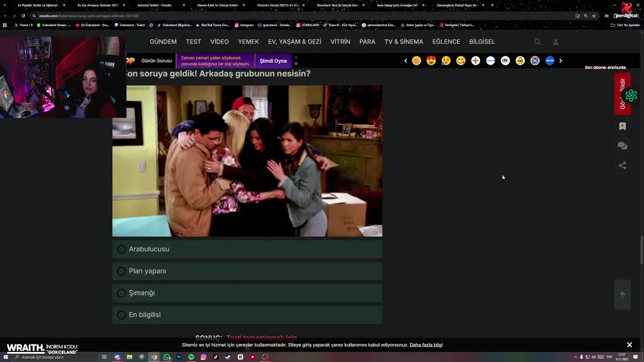644x362 pixels.
Task: Open WhatsApp from the taskbar
Action: point(167,357)
